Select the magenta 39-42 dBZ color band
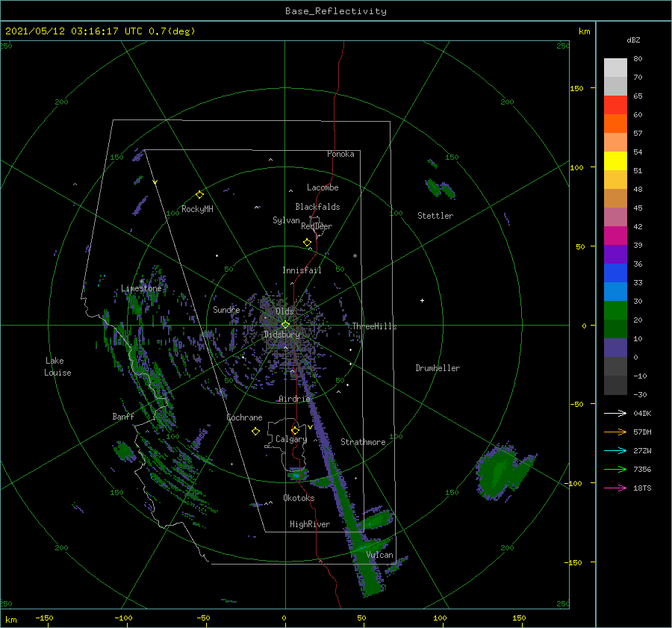 coord(615,236)
